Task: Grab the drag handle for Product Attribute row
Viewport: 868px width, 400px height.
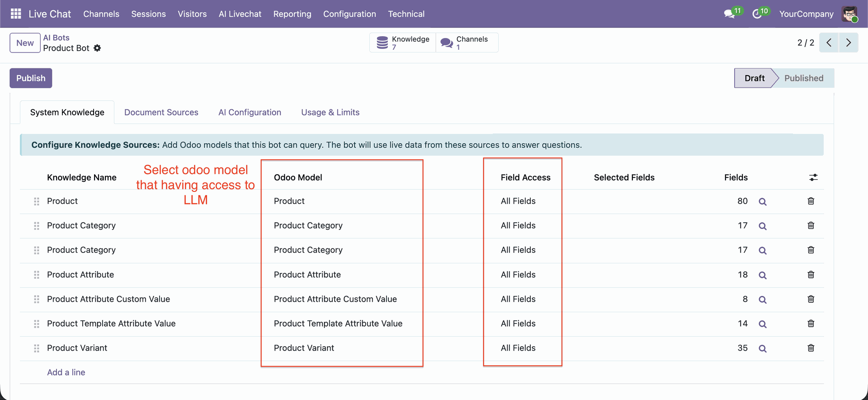Action: coord(37,275)
